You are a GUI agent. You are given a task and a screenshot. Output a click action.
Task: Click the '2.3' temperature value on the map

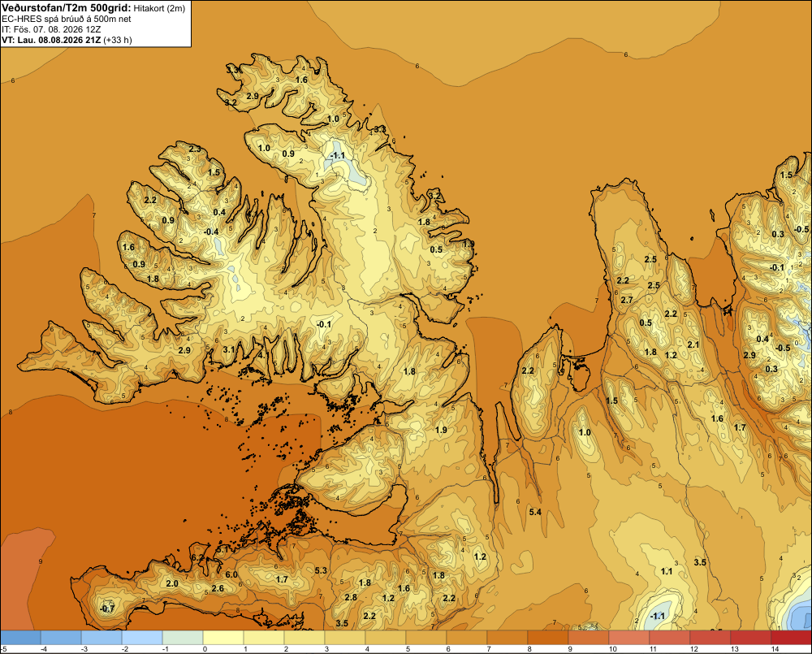(195, 149)
